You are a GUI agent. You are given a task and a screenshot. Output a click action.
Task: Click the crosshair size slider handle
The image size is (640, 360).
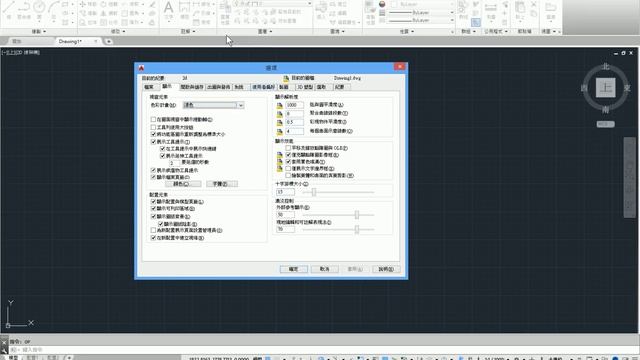click(x=313, y=192)
